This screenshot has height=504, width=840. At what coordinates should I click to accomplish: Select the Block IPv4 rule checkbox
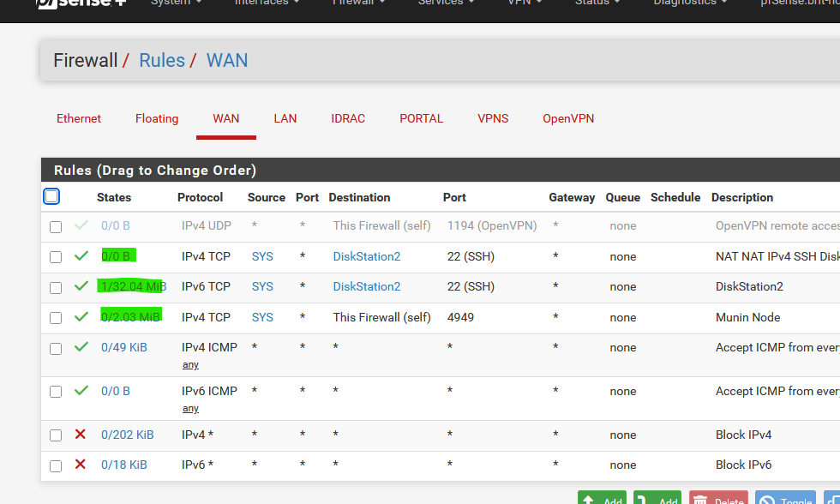[x=56, y=435]
